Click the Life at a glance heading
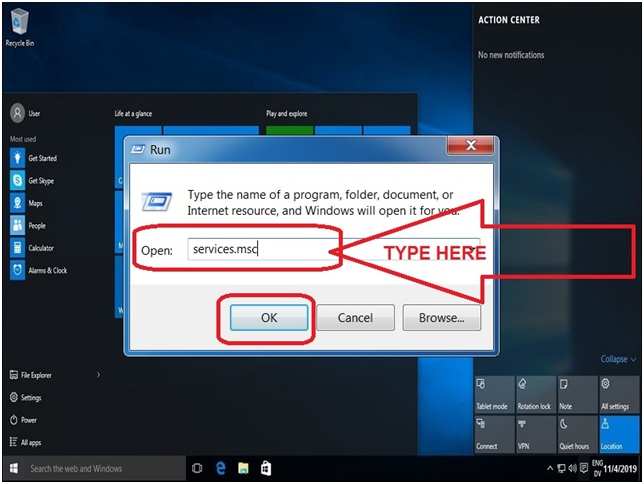 point(133,113)
